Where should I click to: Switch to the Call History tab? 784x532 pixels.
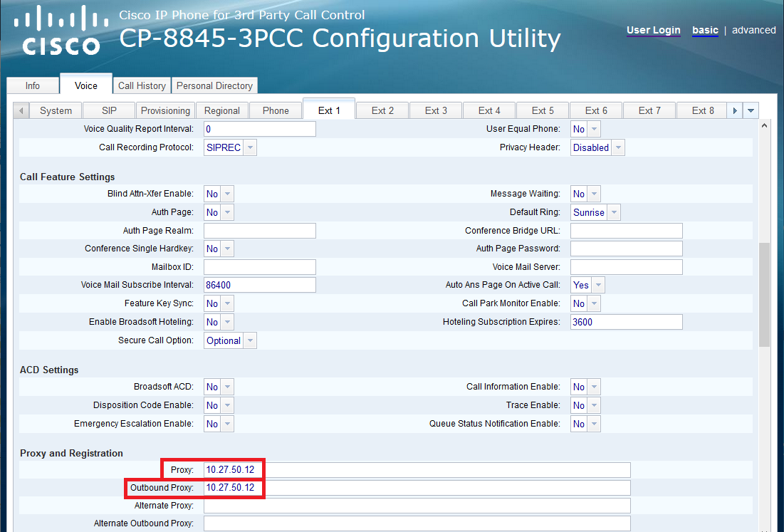[x=142, y=85]
